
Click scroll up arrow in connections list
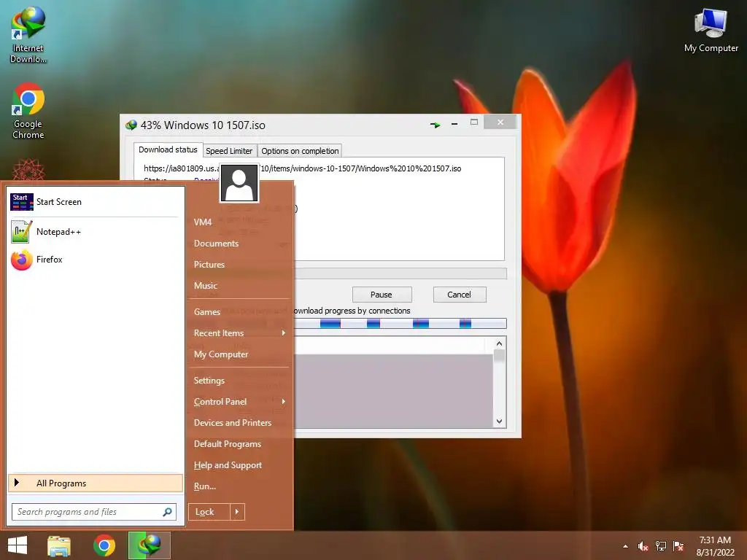tap(499, 343)
